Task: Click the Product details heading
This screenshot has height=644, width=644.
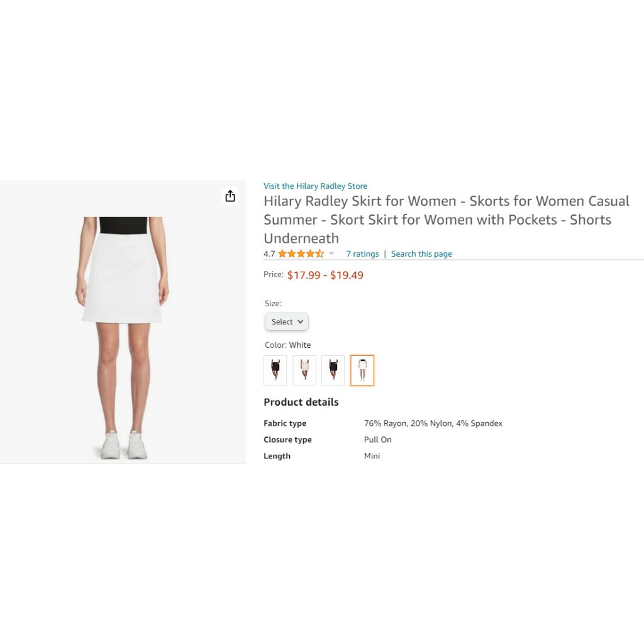Action: (301, 402)
